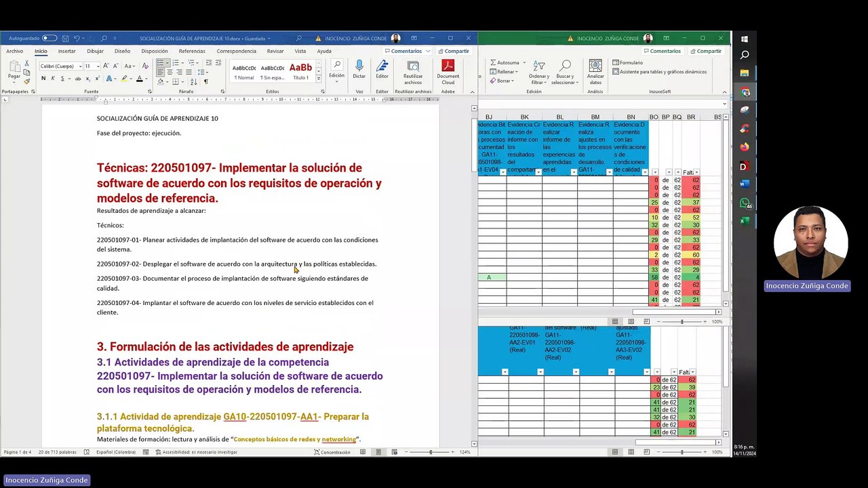The height and width of the screenshot is (488, 868).
Task: Click the Increase font size icon
Action: [x=106, y=66]
